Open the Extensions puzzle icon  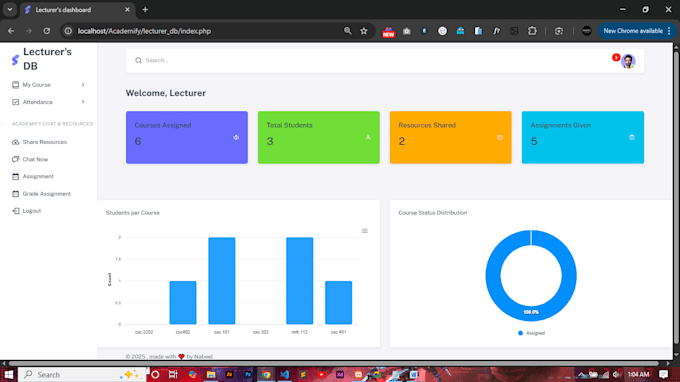(x=532, y=31)
